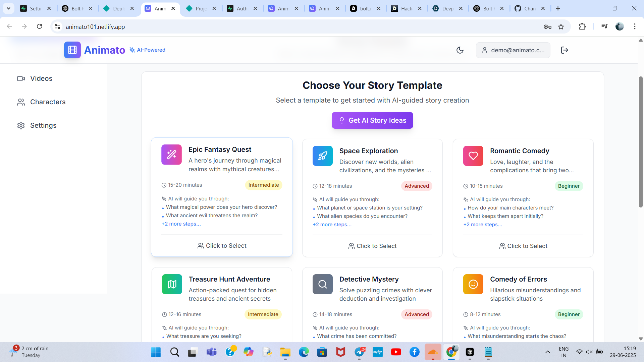Click Detective Mystery magnifier icon

click(x=322, y=284)
